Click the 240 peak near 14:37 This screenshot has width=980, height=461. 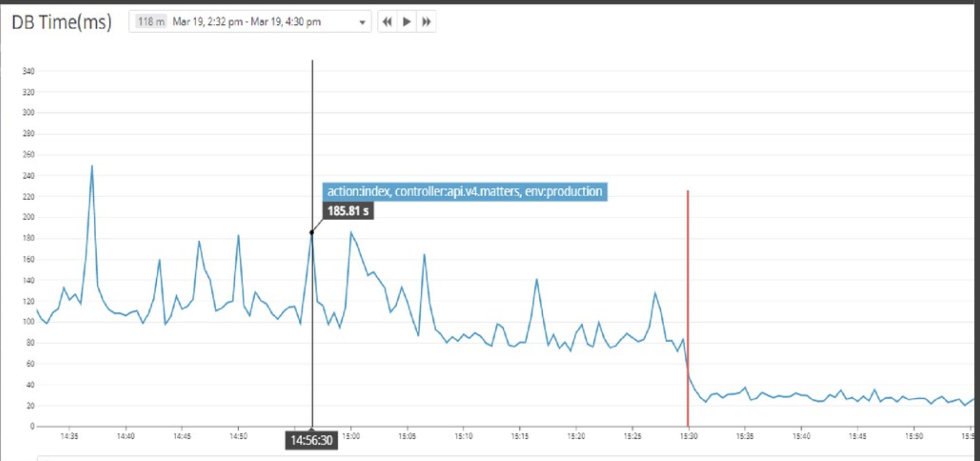(x=92, y=166)
